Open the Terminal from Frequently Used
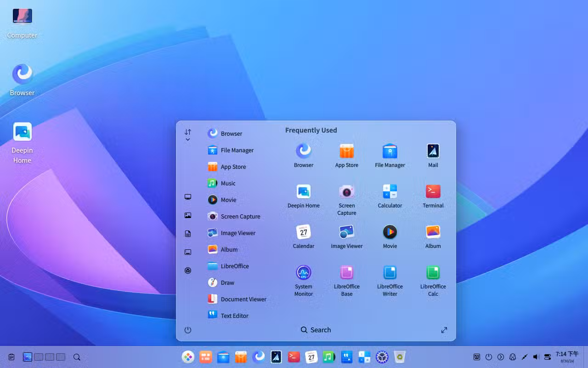The image size is (588, 368). tap(433, 195)
